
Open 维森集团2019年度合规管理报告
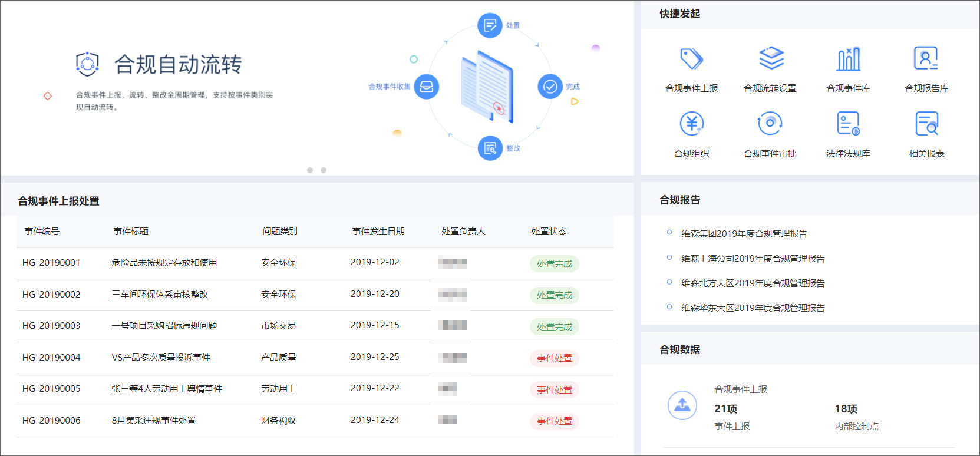click(744, 233)
